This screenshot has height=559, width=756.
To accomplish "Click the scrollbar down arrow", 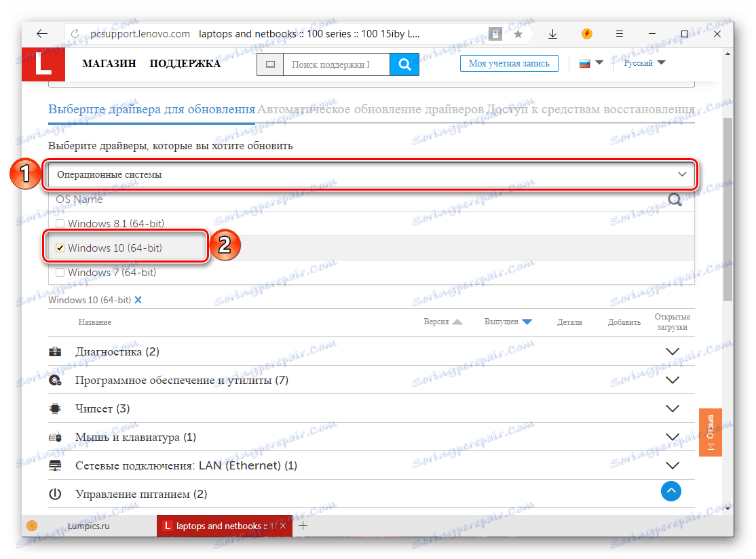I will point(727,508).
